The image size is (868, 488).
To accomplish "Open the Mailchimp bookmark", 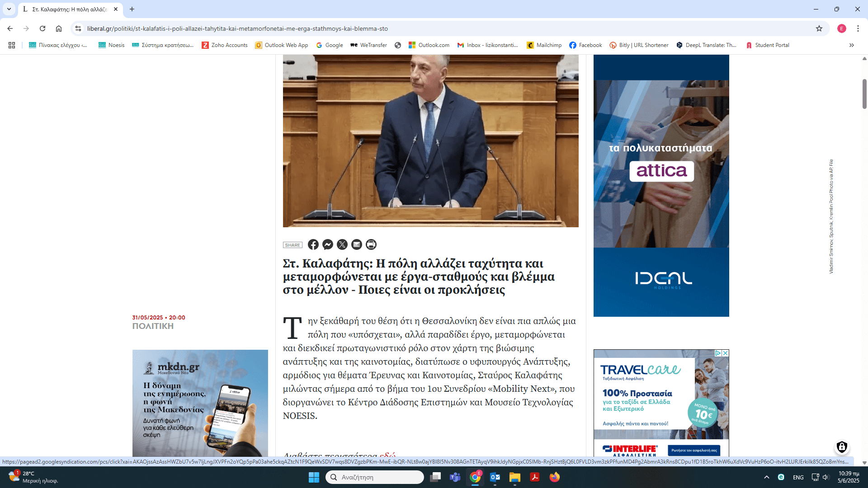I will click(x=544, y=45).
